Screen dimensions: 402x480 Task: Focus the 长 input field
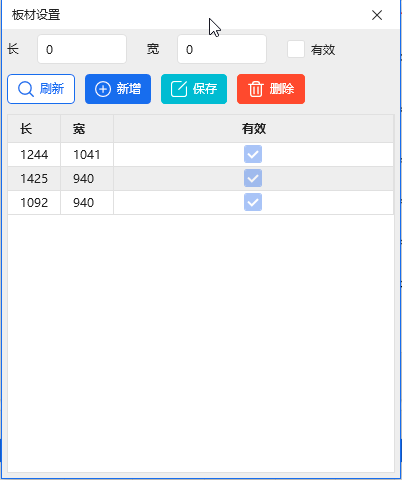(82, 49)
